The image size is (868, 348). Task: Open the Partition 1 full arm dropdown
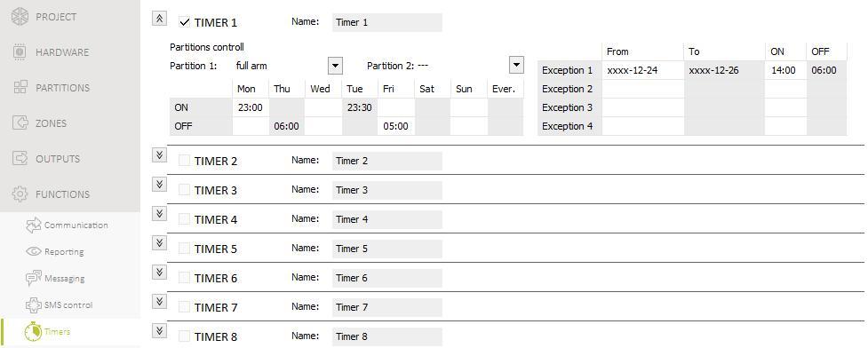click(335, 66)
